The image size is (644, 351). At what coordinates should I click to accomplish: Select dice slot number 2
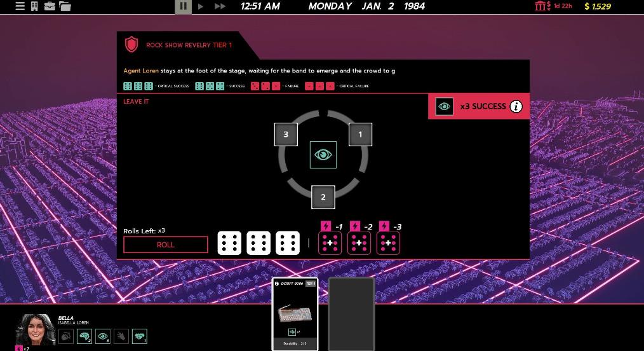point(323,197)
